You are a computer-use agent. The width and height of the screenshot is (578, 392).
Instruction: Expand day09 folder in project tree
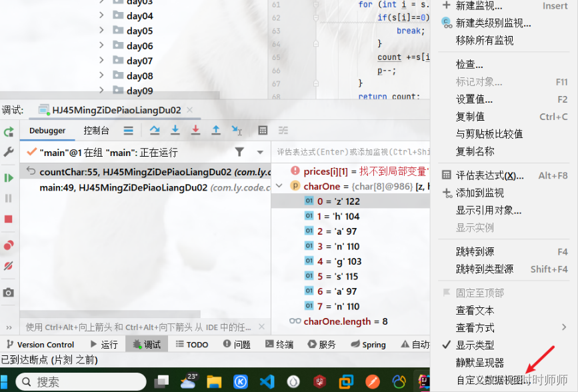click(101, 90)
